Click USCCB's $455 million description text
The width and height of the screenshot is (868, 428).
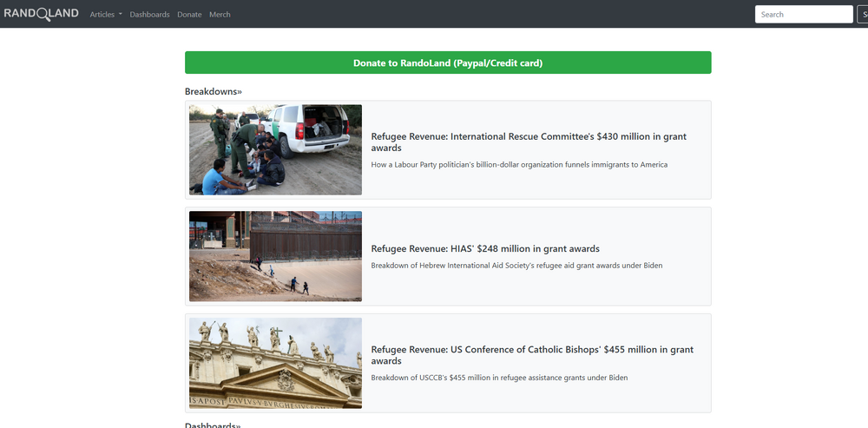(499, 378)
